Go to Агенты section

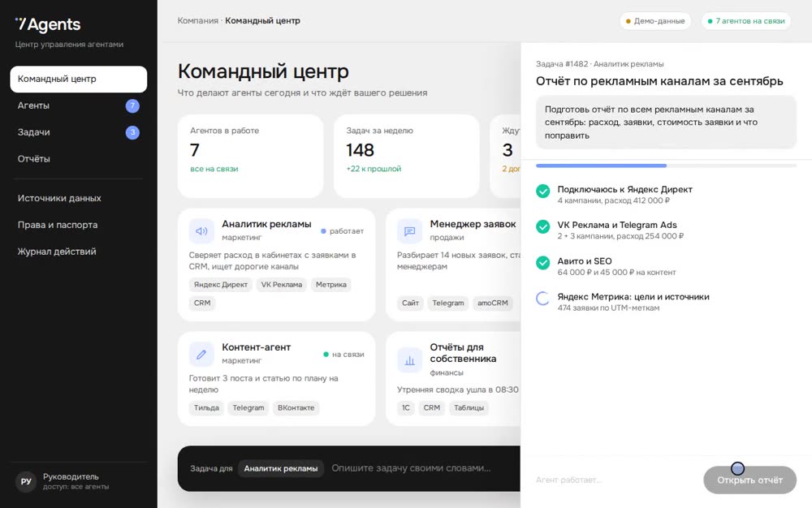(78, 105)
